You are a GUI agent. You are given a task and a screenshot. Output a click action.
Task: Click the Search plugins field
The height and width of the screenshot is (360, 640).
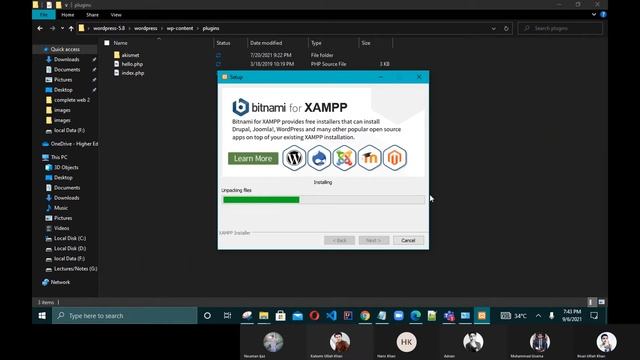[560, 29]
